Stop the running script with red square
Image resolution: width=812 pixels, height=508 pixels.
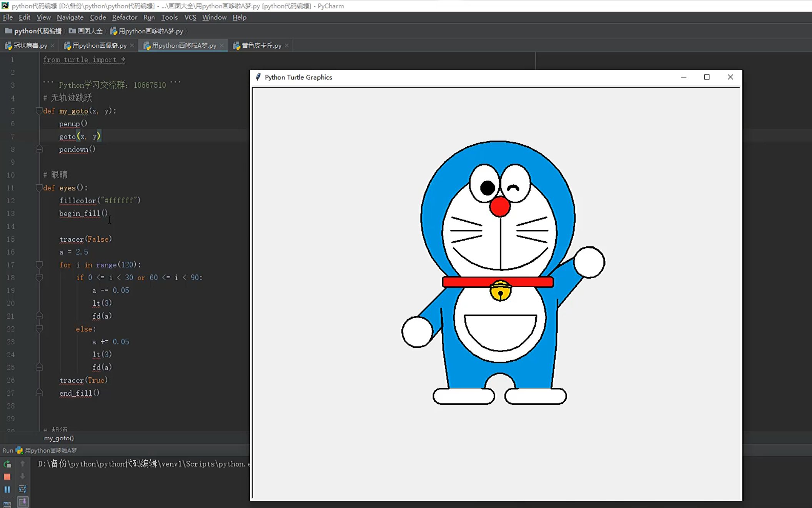click(x=7, y=477)
